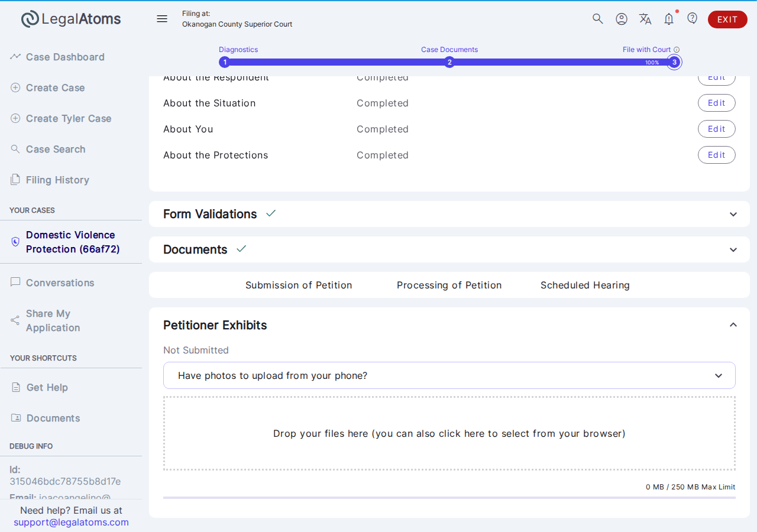
Task: Click Filing History documents icon
Action: pyautogui.click(x=15, y=180)
